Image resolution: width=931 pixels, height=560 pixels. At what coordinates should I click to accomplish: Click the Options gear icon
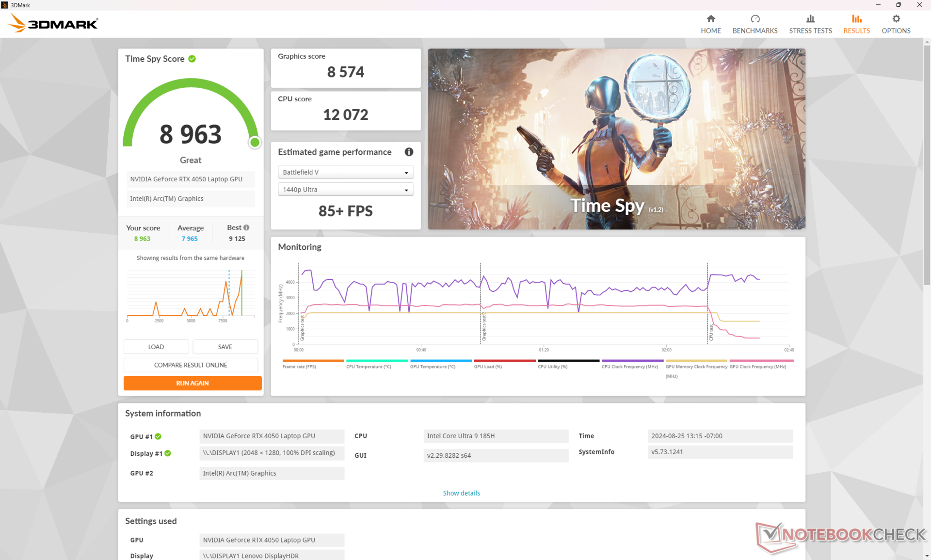point(896,19)
